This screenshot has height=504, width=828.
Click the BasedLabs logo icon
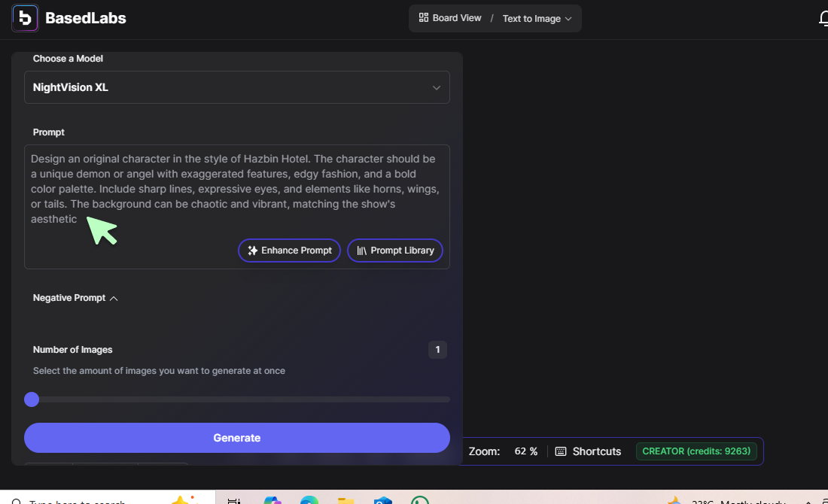[x=25, y=18]
